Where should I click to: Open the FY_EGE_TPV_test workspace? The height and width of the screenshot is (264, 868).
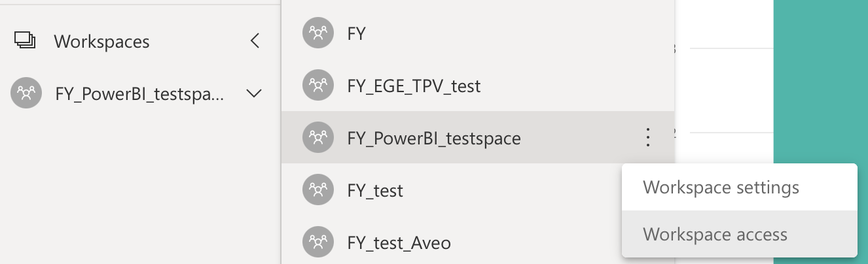[x=478, y=85]
